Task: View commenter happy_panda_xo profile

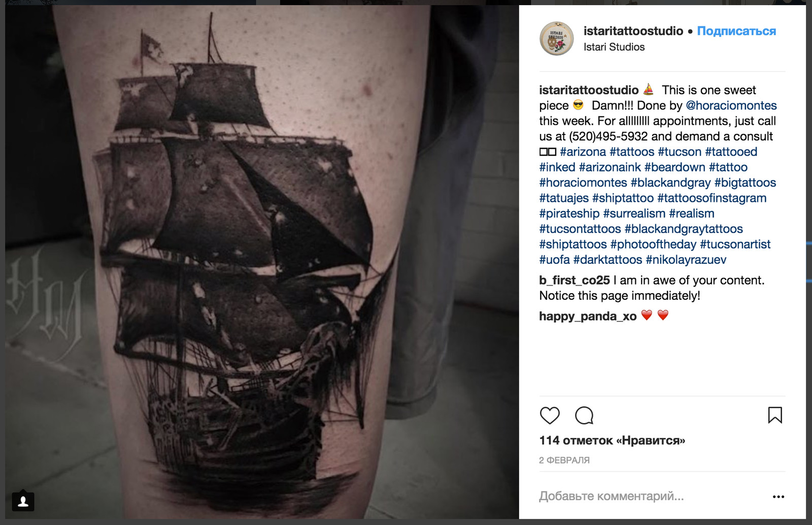Action: (x=588, y=317)
